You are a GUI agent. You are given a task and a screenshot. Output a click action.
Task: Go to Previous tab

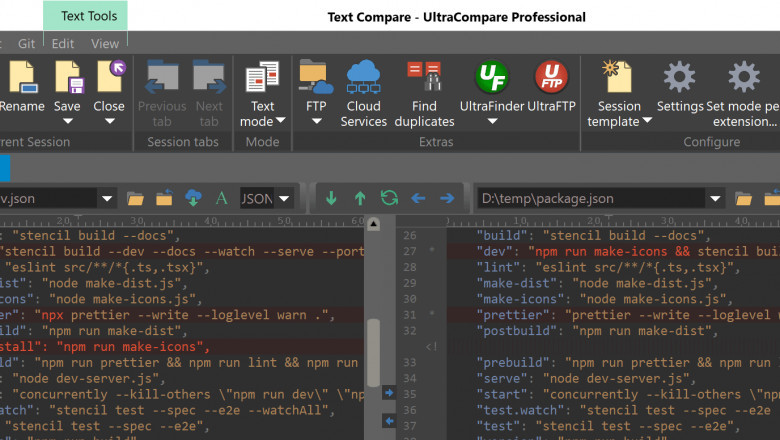pyautogui.click(x=162, y=78)
